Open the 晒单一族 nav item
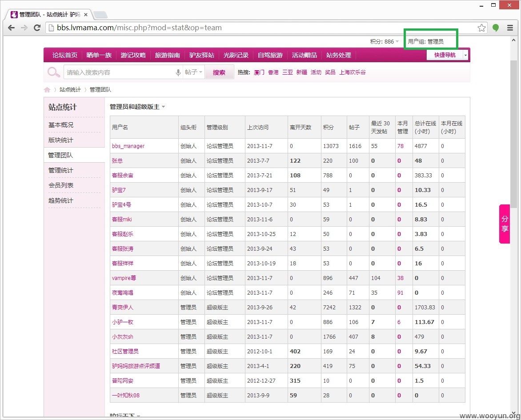The image size is (521, 420). (x=99, y=55)
